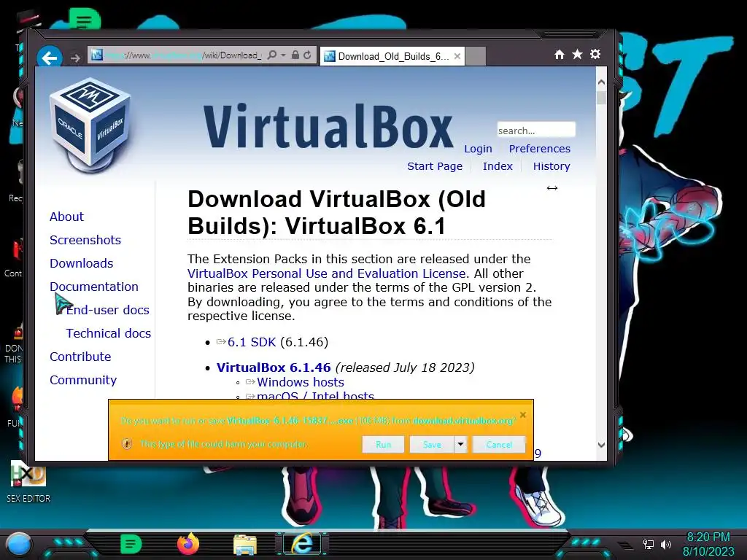Click the scrollbar down arrow
The width and height of the screenshot is (747, 560).
coord(601,445)
